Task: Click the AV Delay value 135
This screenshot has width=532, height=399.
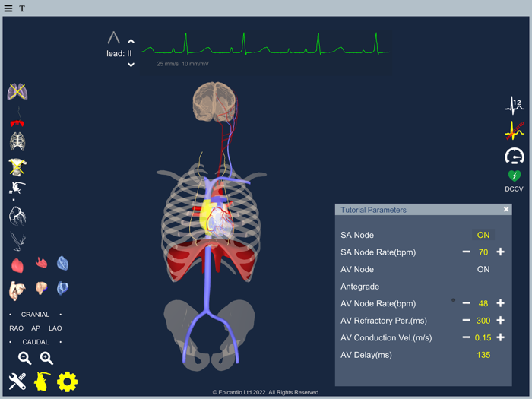Action: pos(483,355)
